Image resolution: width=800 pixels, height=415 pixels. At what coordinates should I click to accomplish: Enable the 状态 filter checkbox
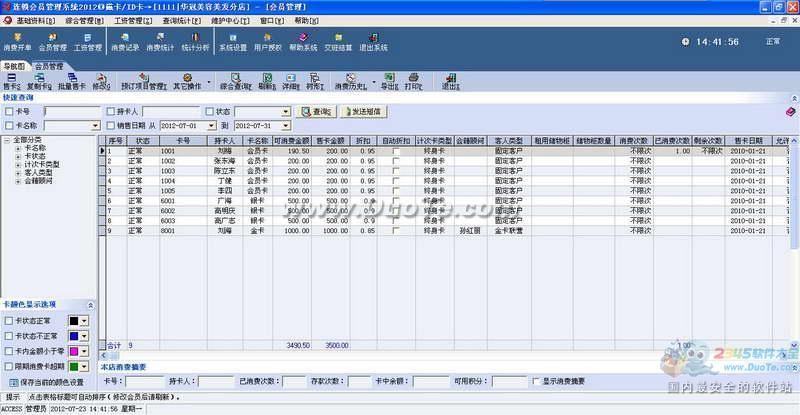tap(209, 111)
